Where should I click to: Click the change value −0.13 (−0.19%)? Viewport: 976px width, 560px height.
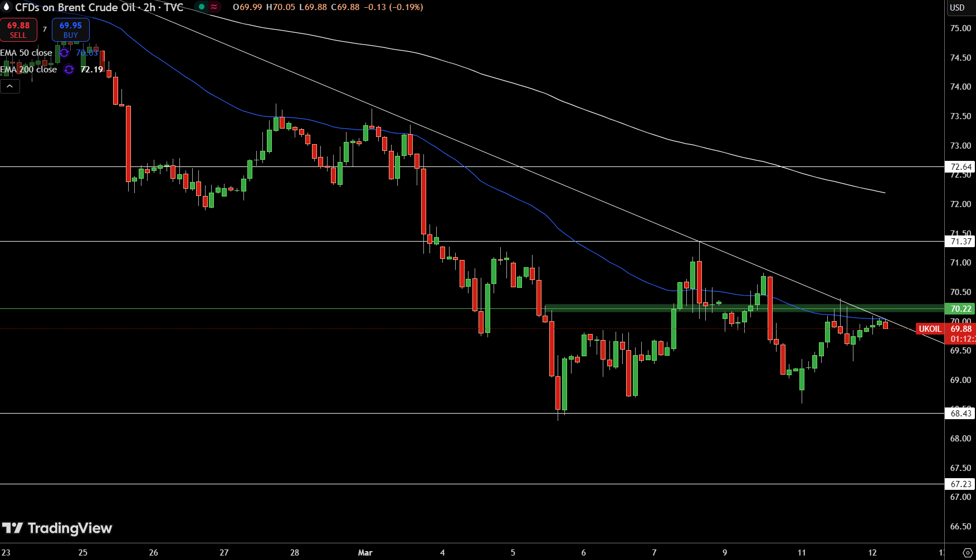tap(393, 7)
